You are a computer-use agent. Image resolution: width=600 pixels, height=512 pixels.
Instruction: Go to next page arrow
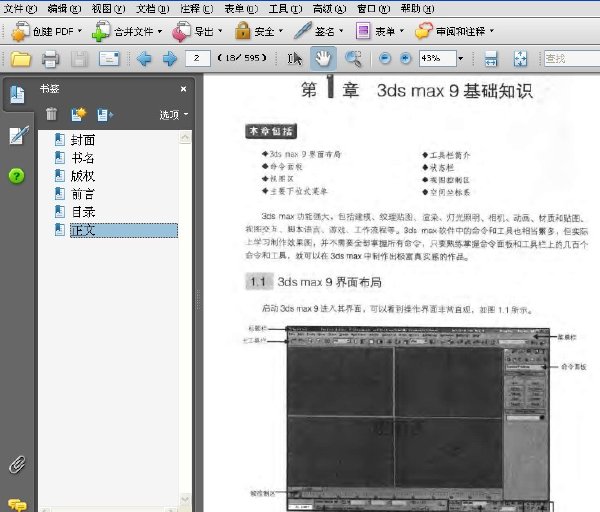[170, 59]
